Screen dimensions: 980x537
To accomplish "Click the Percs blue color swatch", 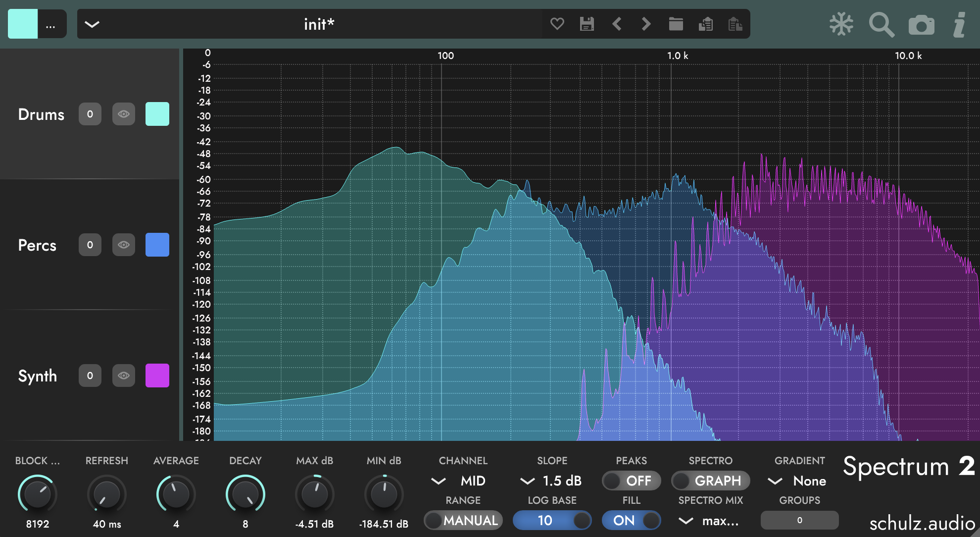I will [157, 245].
